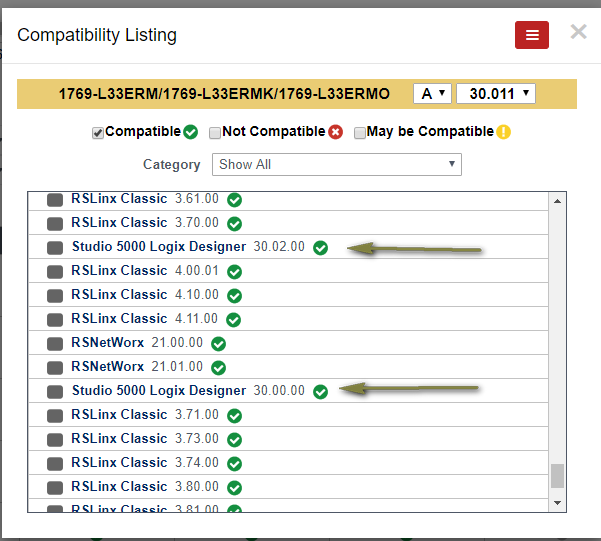Click green check for Studio 5000 30.00.00
601x541 pixels.
(320, 392)
